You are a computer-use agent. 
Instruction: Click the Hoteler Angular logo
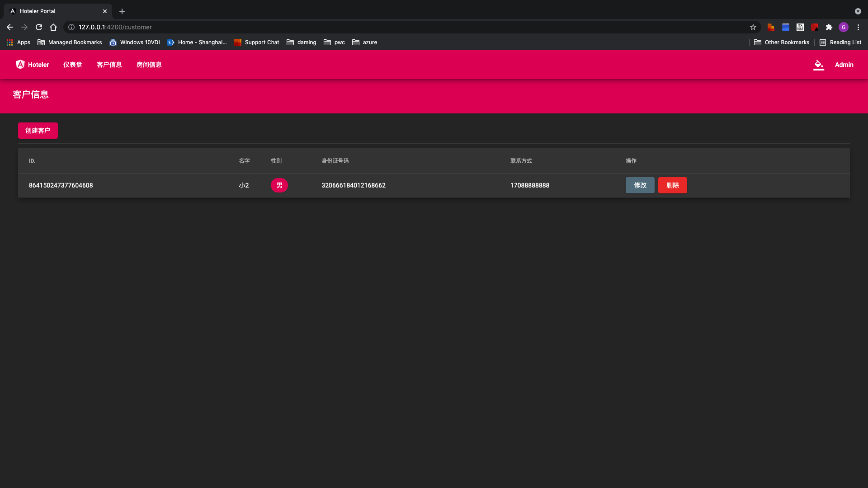(20, 65)
